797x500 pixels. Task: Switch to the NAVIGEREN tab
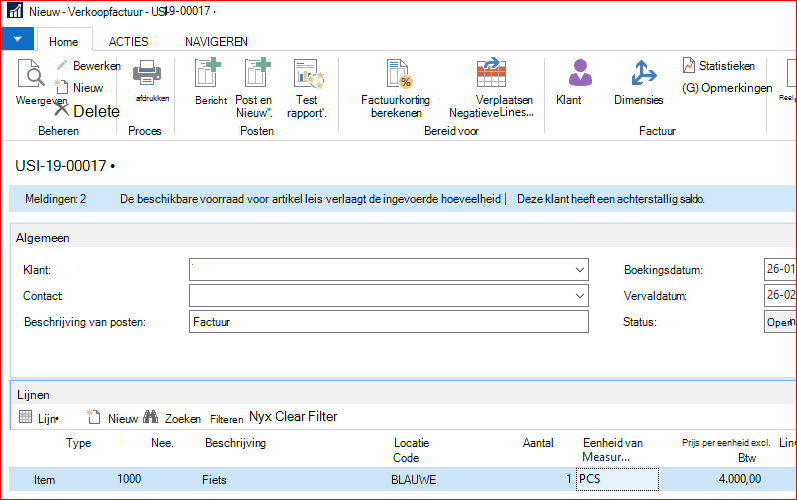pyautogui.click(x=217, y=42)
